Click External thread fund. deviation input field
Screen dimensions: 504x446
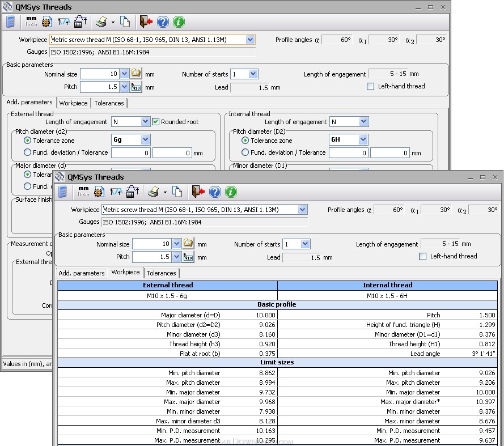click(x=130, y=152)
